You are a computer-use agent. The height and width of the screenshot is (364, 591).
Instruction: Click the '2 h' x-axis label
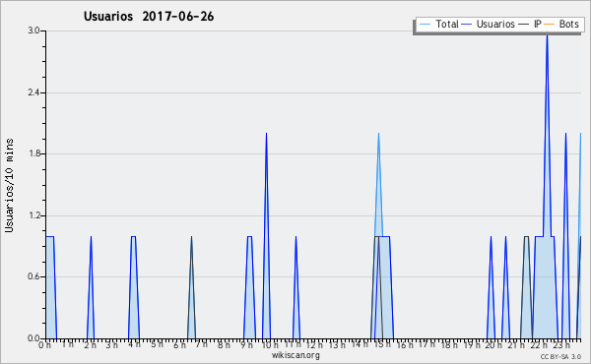pyautogui.click(x=90, y=344)
